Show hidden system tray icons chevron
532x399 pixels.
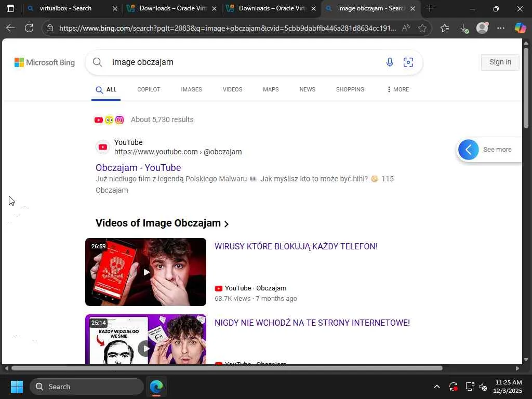point(437,387)
